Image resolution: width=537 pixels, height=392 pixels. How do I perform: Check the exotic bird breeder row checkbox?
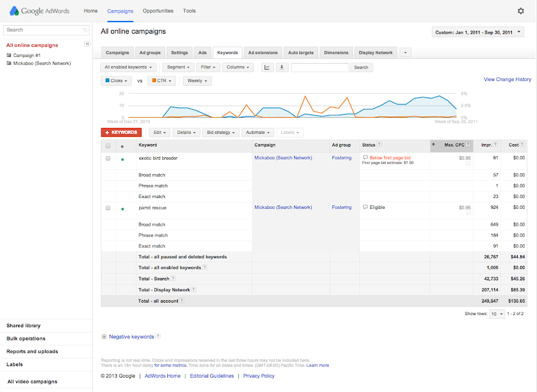(x=108, y=158)
